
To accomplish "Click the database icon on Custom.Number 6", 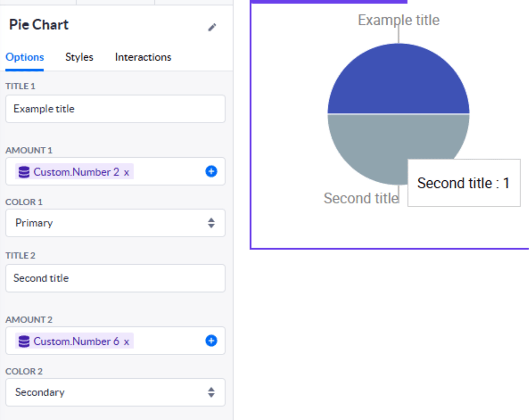I will coord(24,341).
